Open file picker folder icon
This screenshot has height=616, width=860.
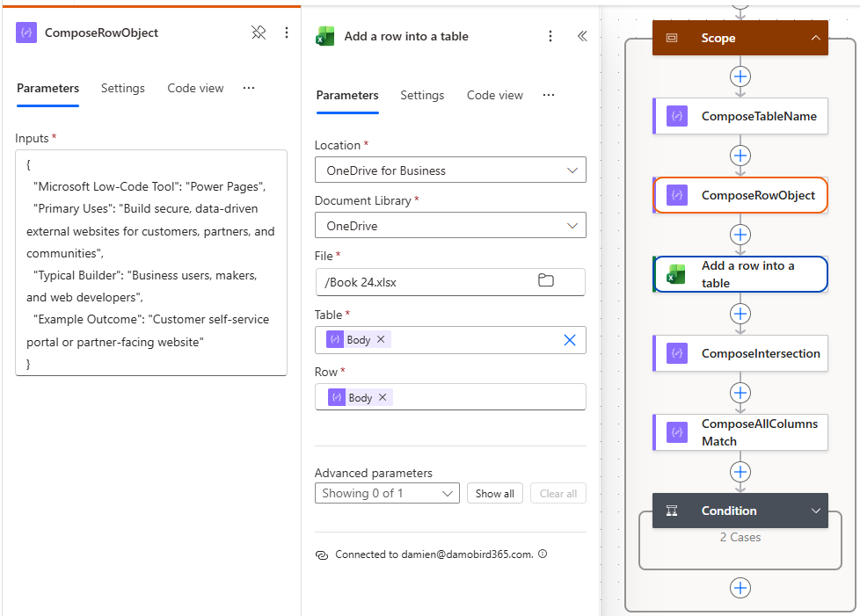(x=546, y=280)
